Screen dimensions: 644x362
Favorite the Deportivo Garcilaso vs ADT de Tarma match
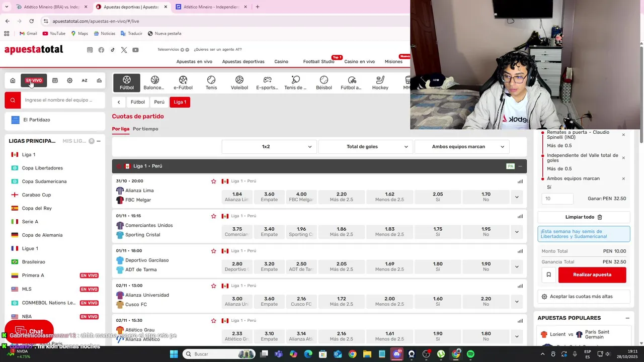tap(214, 251)
